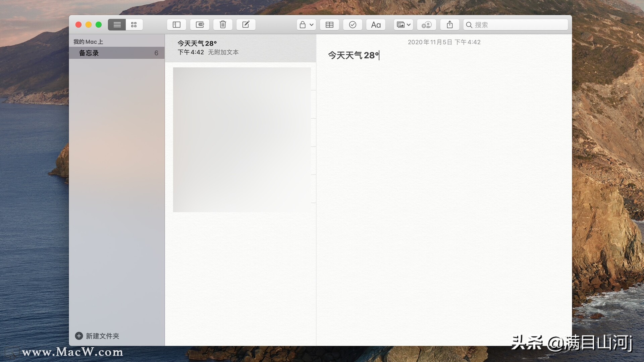Screen dimensions: 644x362
Task: Close the Notes window
Action: (x=78, y=25)
